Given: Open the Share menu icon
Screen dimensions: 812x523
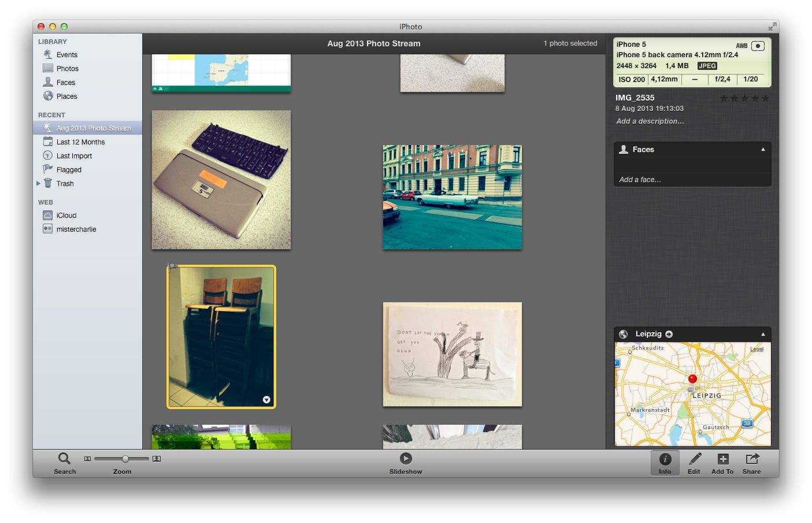Looking at the screenshot, I should pos(751,459).
